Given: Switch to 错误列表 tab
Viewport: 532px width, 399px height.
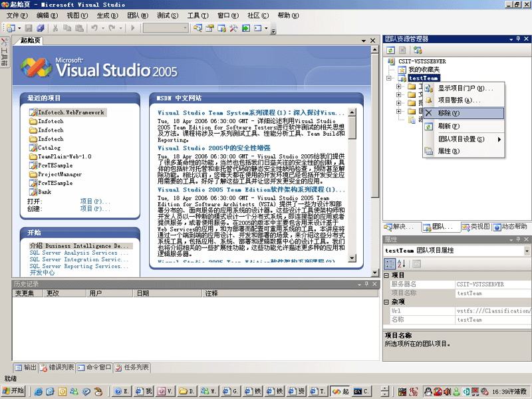Looking at the screenshot, I should [57, 368].
